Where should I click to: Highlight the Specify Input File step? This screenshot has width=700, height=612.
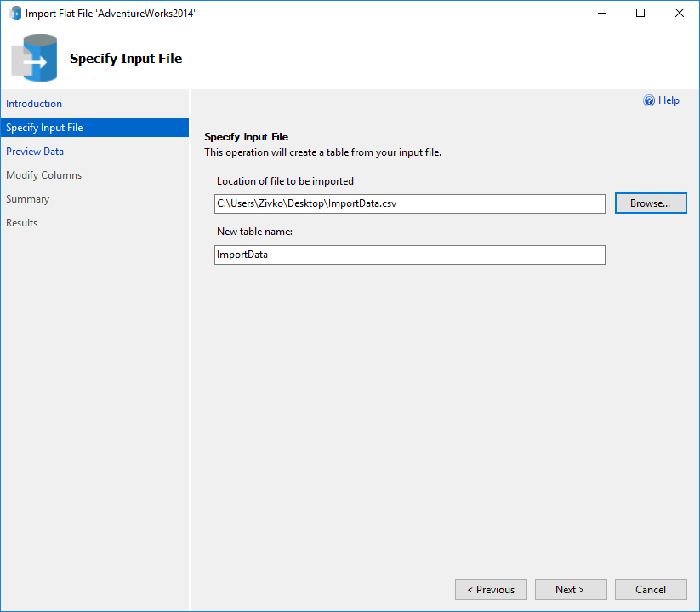[43, 127]
